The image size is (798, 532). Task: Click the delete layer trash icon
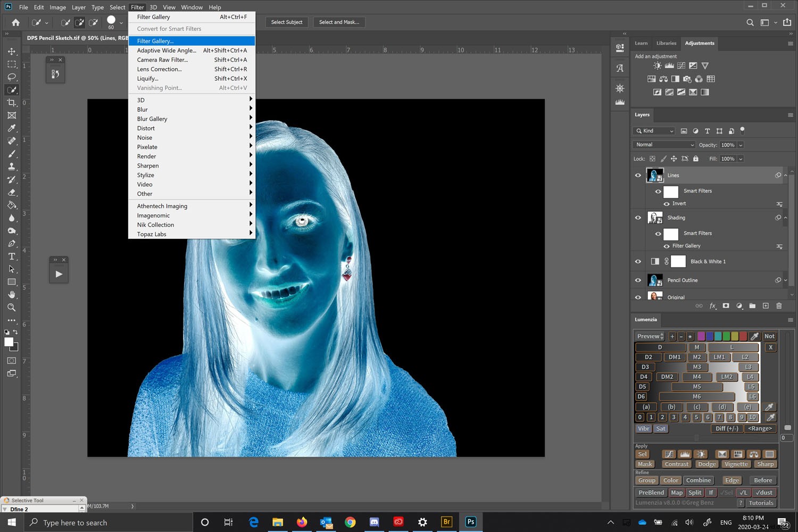[779, 306]
